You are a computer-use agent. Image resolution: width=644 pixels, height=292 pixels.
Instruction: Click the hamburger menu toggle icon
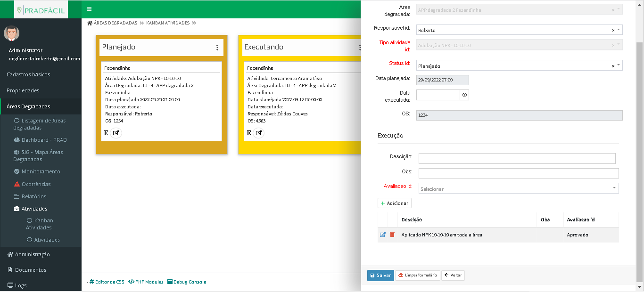pyautogui.click(x=89, y=9)
